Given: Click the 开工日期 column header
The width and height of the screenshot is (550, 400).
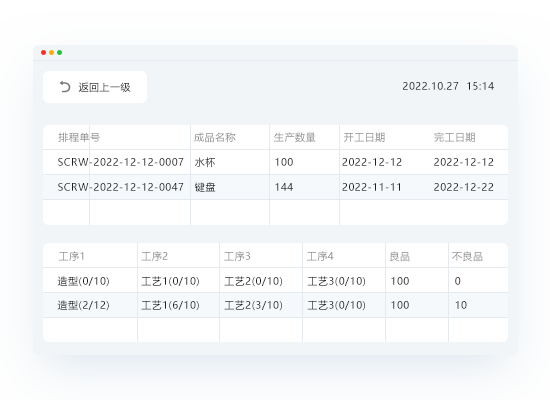Looking at the screenshot, I should coord(364,137).
